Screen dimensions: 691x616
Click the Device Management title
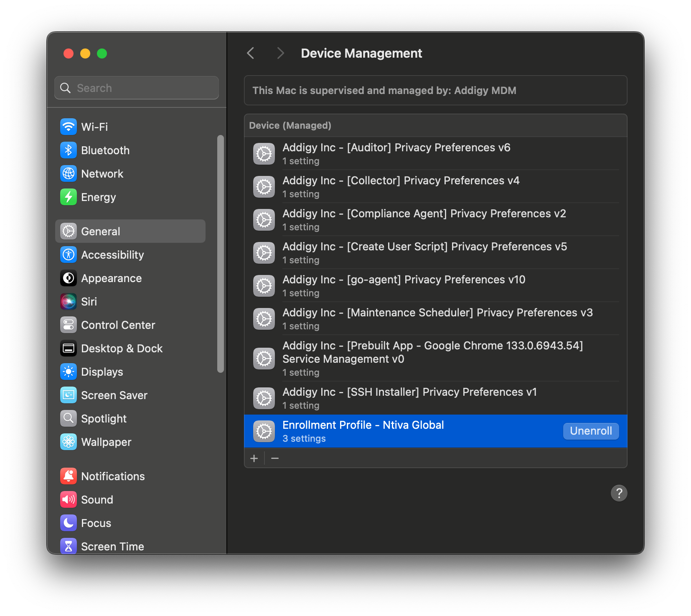[361, 53]
